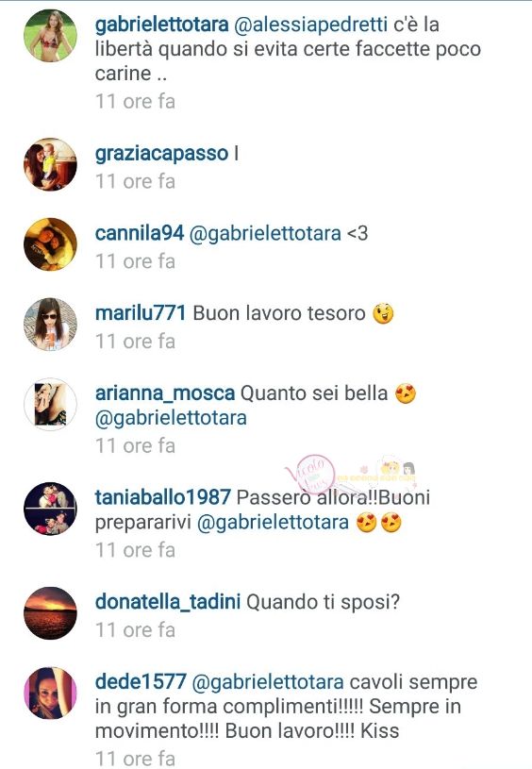
Task: Visit gabrielettotara username at top
Action: click(x=162, y=25)
